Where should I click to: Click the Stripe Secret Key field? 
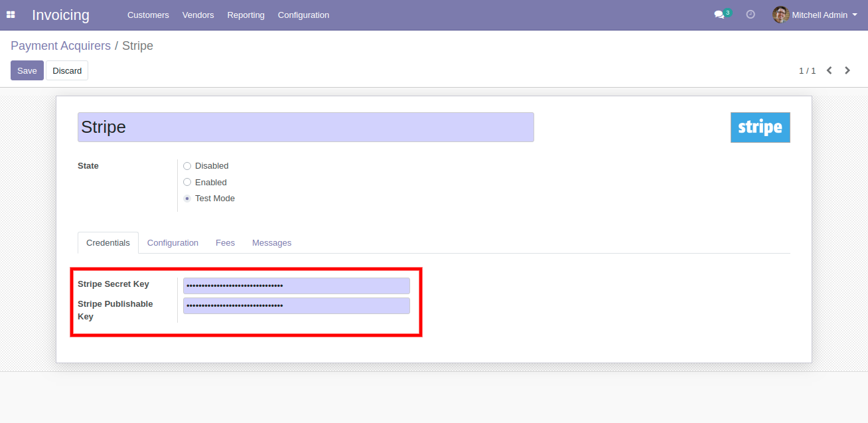(x=296, y=286)
